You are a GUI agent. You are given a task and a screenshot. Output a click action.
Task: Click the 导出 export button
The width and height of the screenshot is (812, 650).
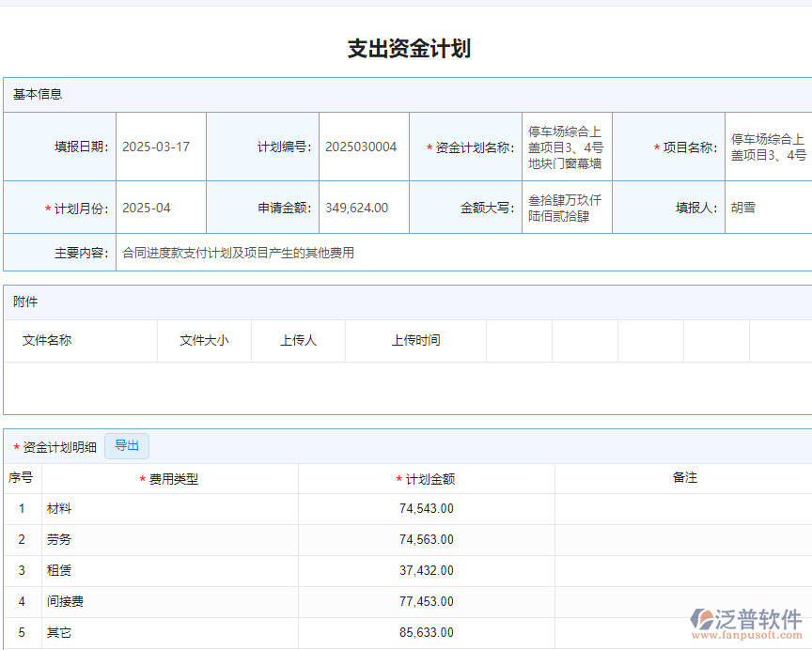pos(127,446)
